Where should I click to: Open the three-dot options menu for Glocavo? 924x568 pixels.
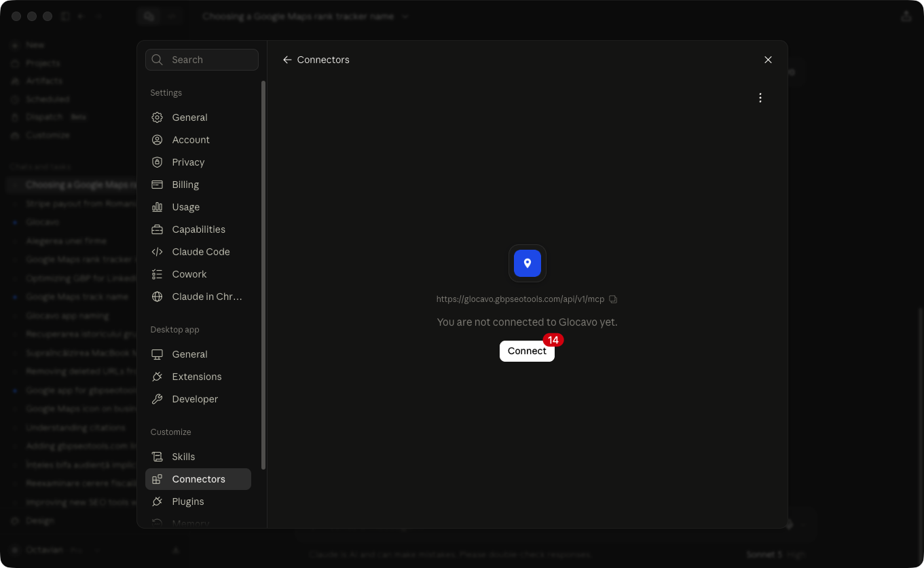point(760,98)
